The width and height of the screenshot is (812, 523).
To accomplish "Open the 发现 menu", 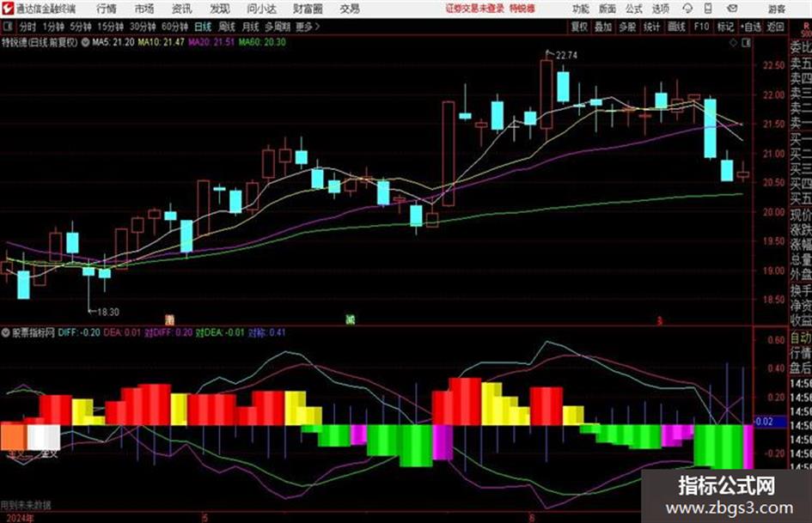I will pos(219,9).
